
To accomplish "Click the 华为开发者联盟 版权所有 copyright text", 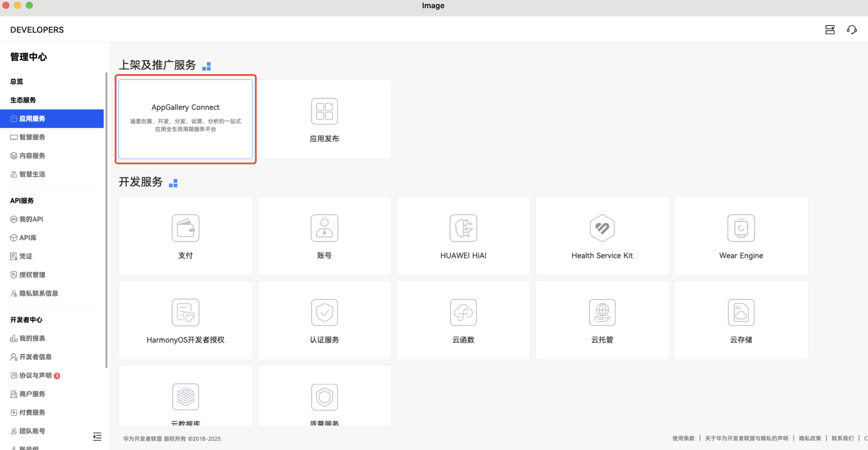I will point(172,439).
